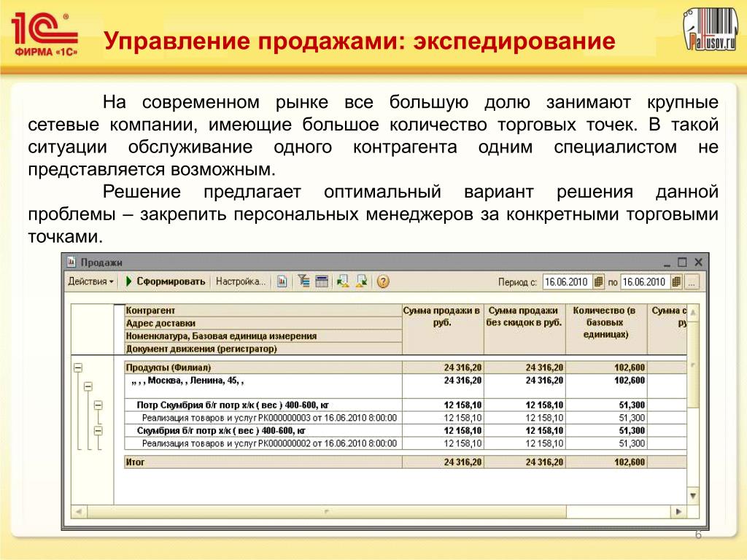Click the Pahusov.ru elephant barcode logo
Screen dimensions: 747x560
pyautogui.click(x=711, y=28)
